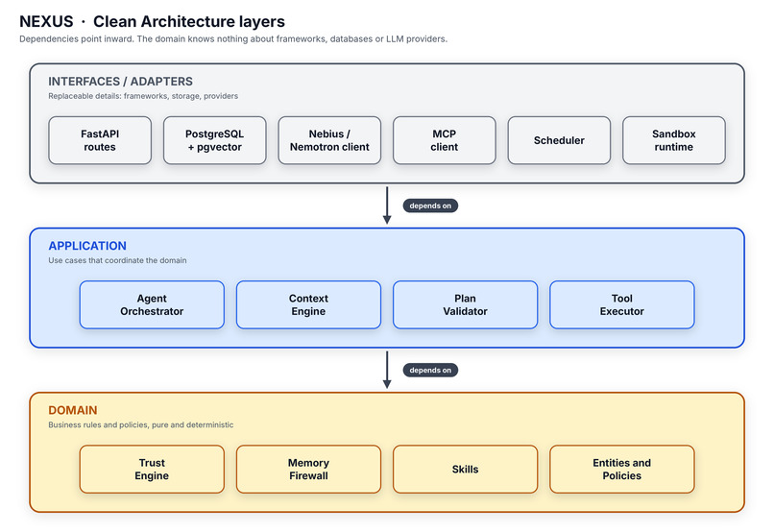Click the NEXUS Clean Architecture layers title

[152, 22]
